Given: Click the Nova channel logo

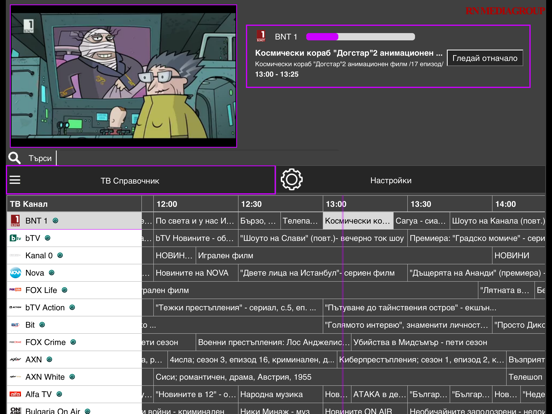Looking at the screenshot, I should pyautogui.click(x=15, y=273).
